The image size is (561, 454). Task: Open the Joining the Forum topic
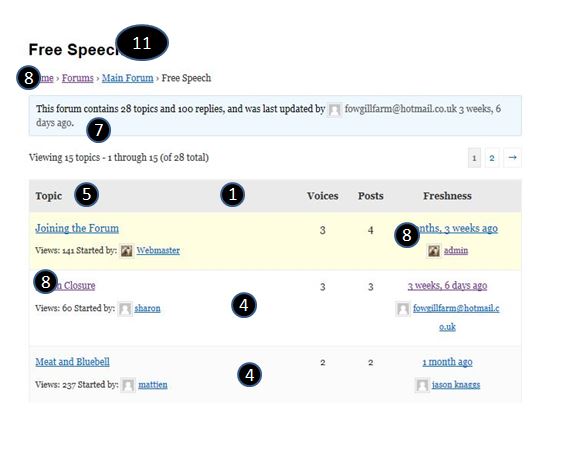[x=77, y=228]
